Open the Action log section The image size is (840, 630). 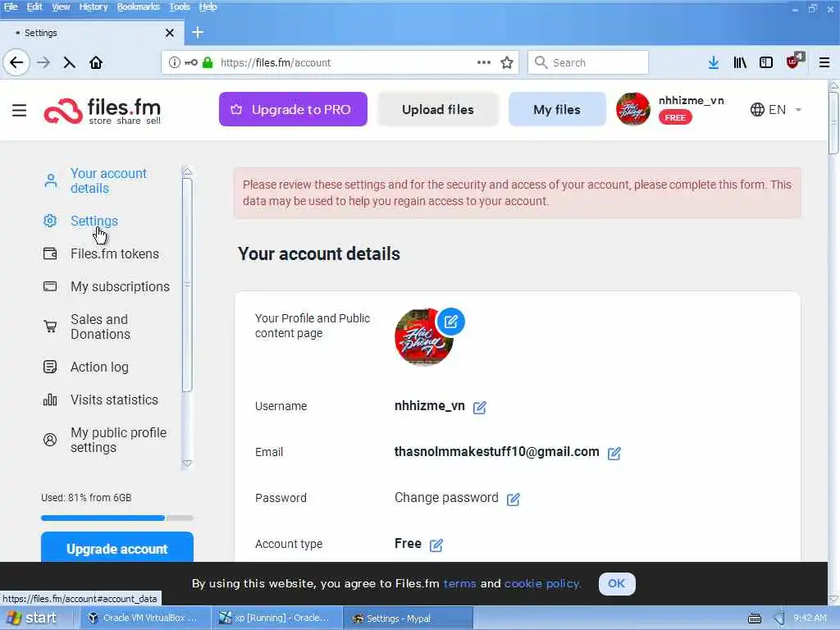[99, 367]
